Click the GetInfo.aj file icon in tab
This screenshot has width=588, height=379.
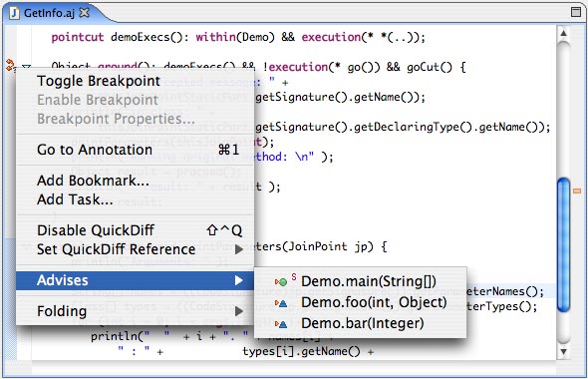[14, 13]
